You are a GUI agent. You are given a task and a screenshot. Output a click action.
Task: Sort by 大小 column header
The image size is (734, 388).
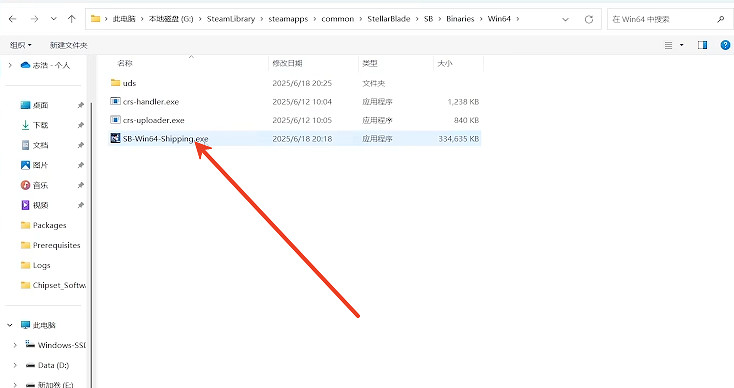pyautogui.click(x=445, y=63)
